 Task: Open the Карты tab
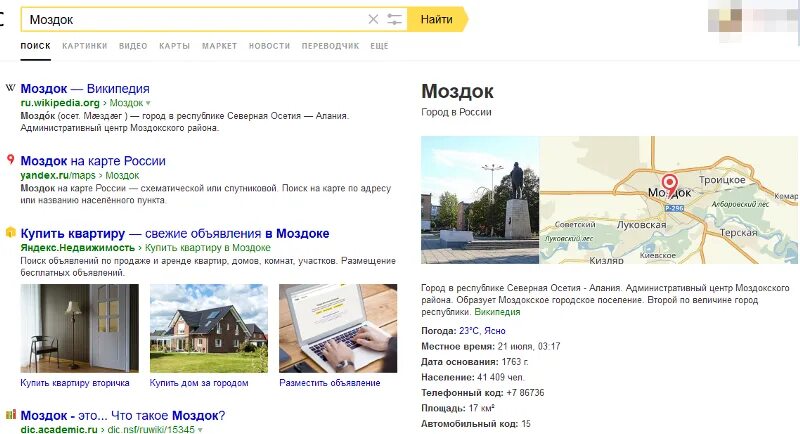pos(174,46)
